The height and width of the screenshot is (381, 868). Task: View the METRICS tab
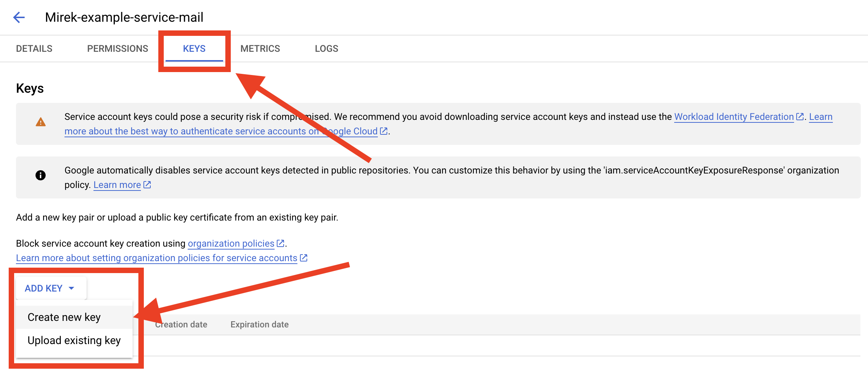point(260,49)
